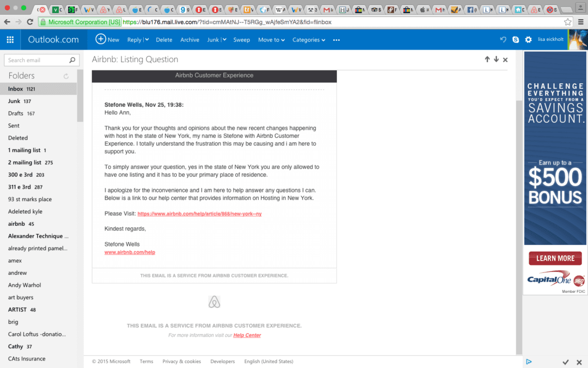
Task: Expand the Reply dropdown arrow
Action: [x=146, y=39]
